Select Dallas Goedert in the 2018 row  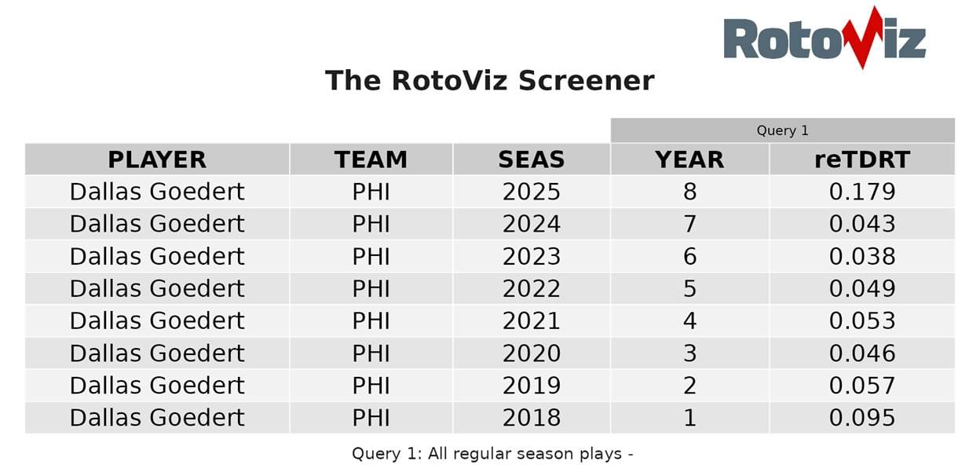[157, 418]
